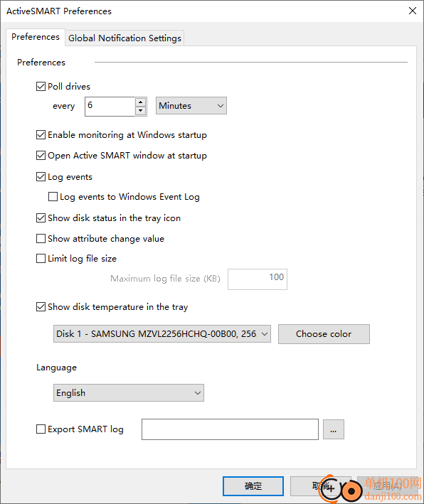Open the English language dropdown

pyautogui.click(x=128, y=393)
